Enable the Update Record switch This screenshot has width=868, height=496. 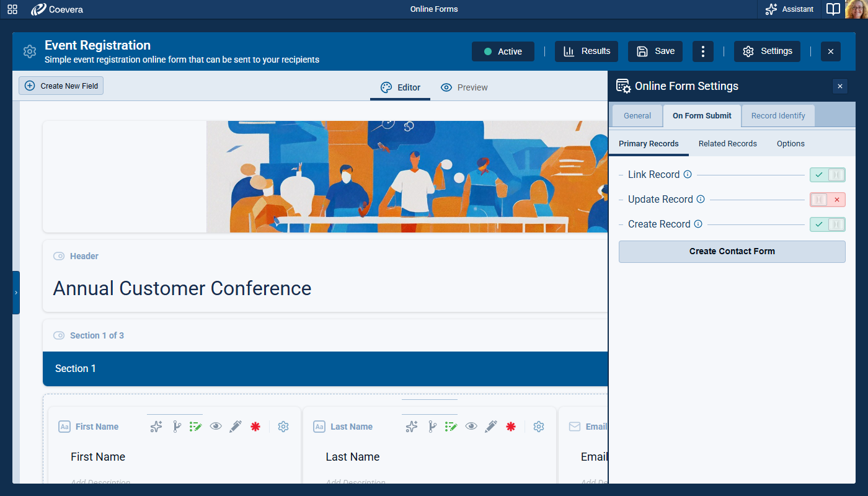click(x=827, y=200)
